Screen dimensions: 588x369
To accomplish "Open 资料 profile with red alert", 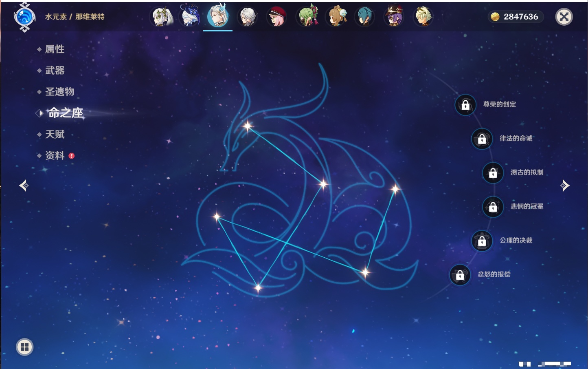I will (x=55, y=155).
